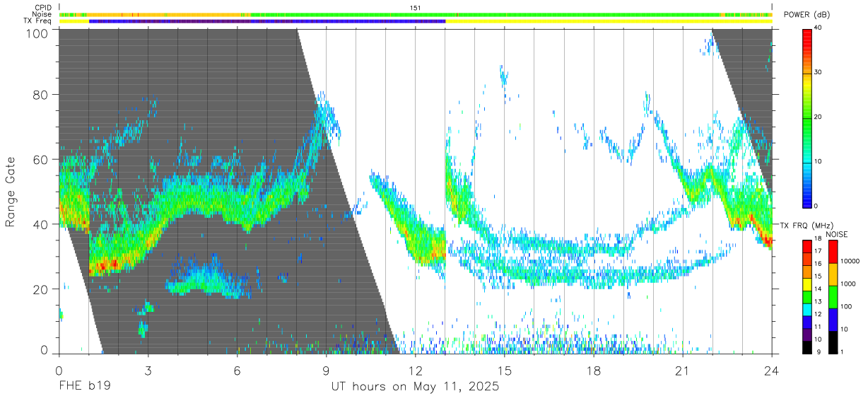Click power scale value 10

point(819,161)
